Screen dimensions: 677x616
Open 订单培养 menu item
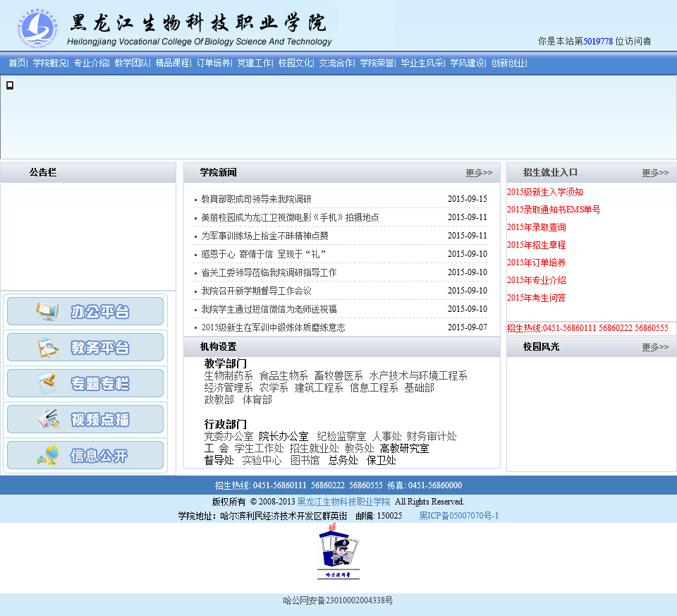tap(213, 63)
